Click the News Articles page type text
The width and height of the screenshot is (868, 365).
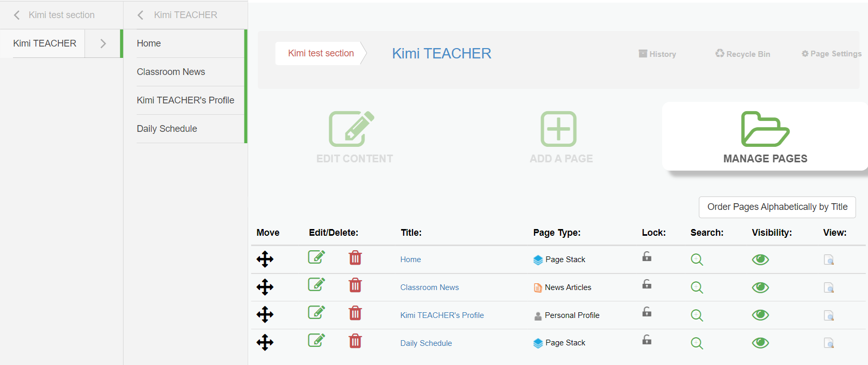tap(568, 287)
